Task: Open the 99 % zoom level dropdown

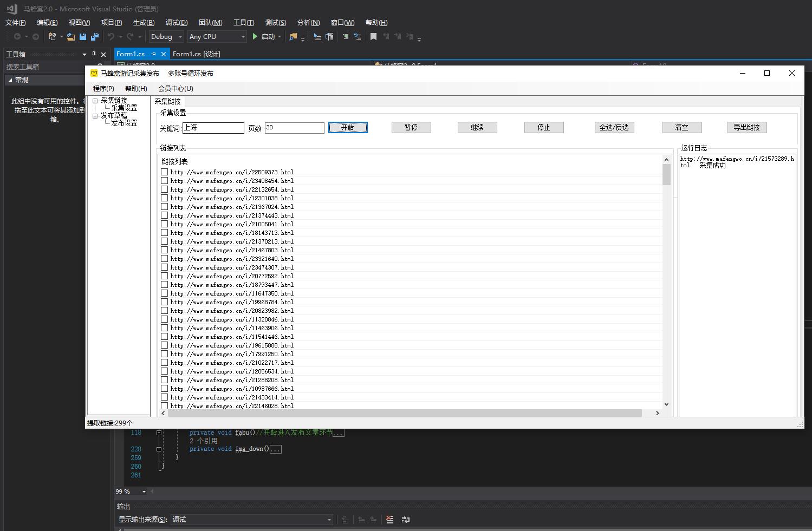Action: click(144, 491)
